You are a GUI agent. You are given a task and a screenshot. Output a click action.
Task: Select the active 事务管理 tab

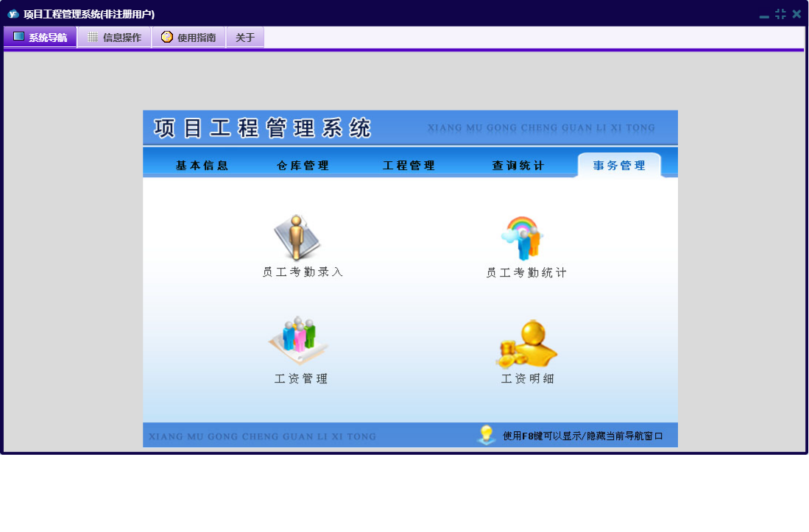click(x=619, y=166)
